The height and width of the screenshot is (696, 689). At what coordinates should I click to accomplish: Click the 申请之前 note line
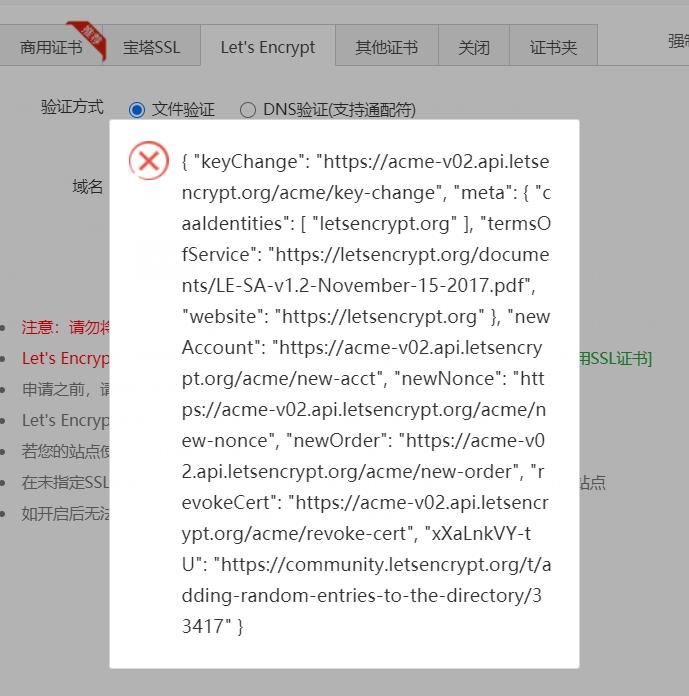[66, 389]
